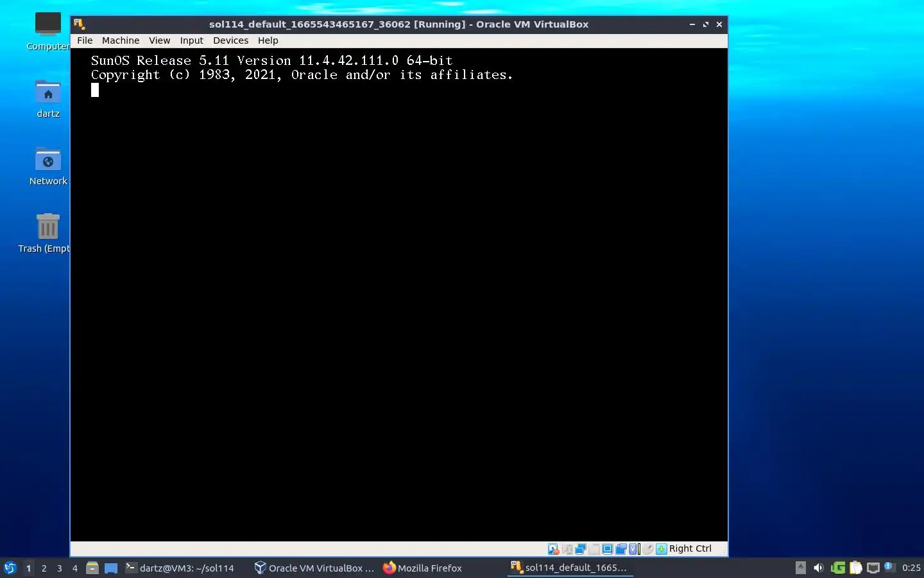
Task: Click inside the Solaris VM console screen
Action: [x=399, y=295]
